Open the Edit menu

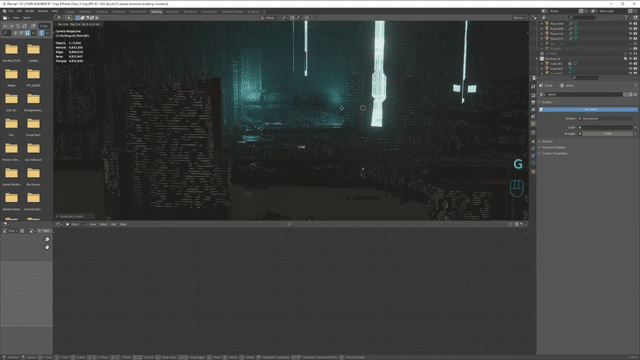pos(19,11)
